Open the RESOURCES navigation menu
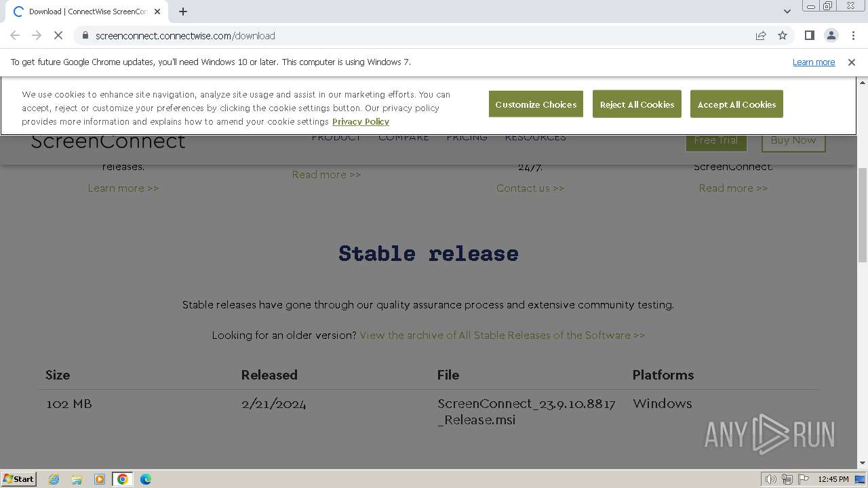868x488 pixels. [535, 138]
